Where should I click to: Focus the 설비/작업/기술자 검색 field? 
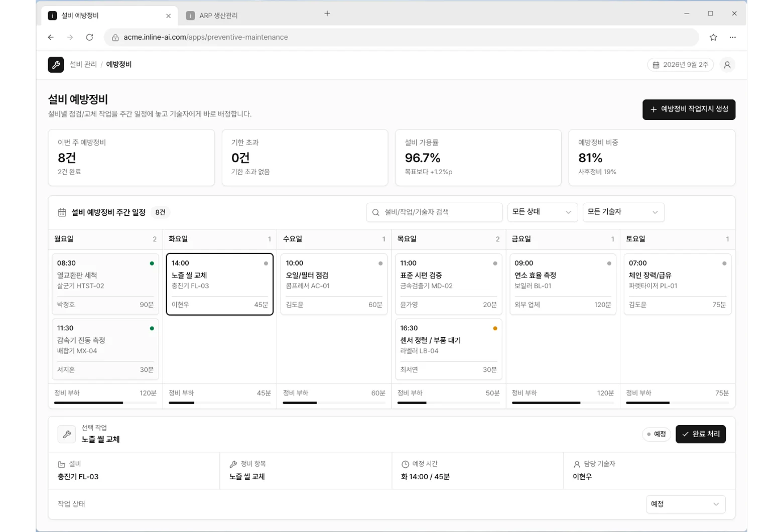point(434,212)
